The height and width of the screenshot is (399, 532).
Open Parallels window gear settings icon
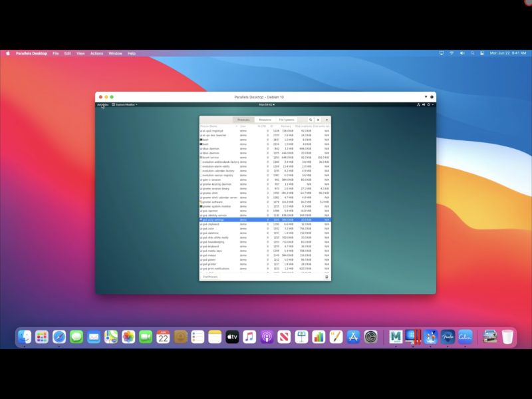pyautogui.click(x=432, y=97)
